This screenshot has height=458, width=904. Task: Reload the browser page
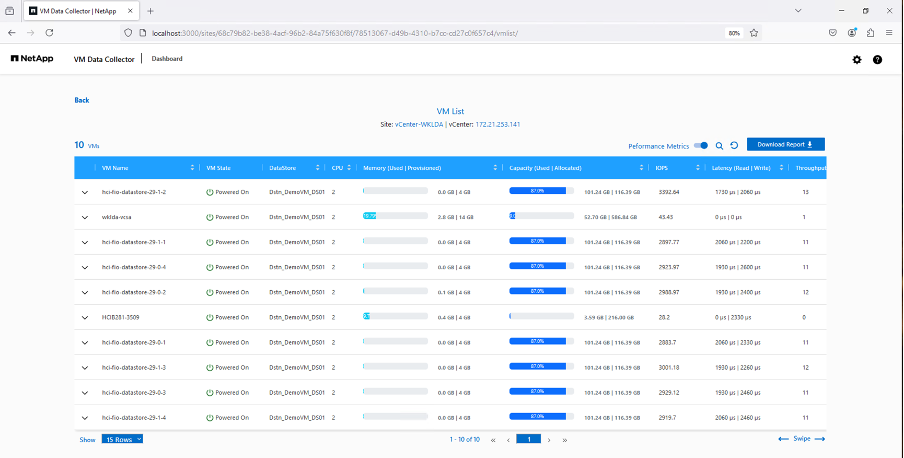tap(49, 32)
